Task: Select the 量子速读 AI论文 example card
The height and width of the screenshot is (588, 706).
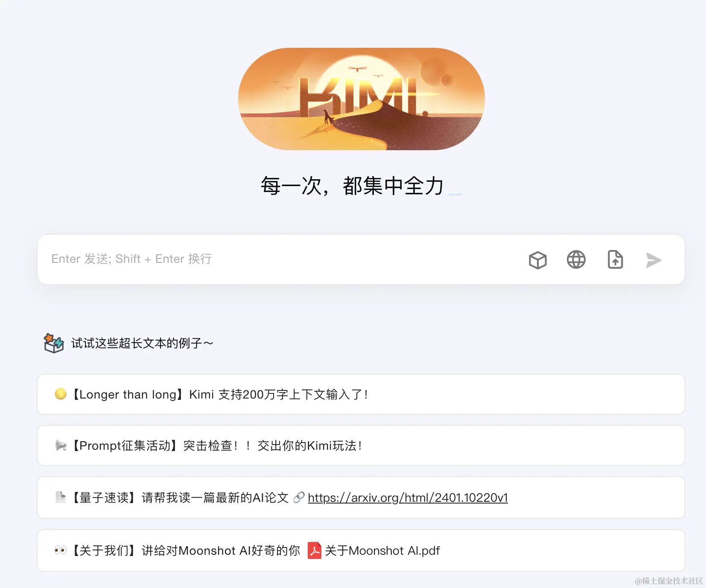Action: tap(361, 498)
